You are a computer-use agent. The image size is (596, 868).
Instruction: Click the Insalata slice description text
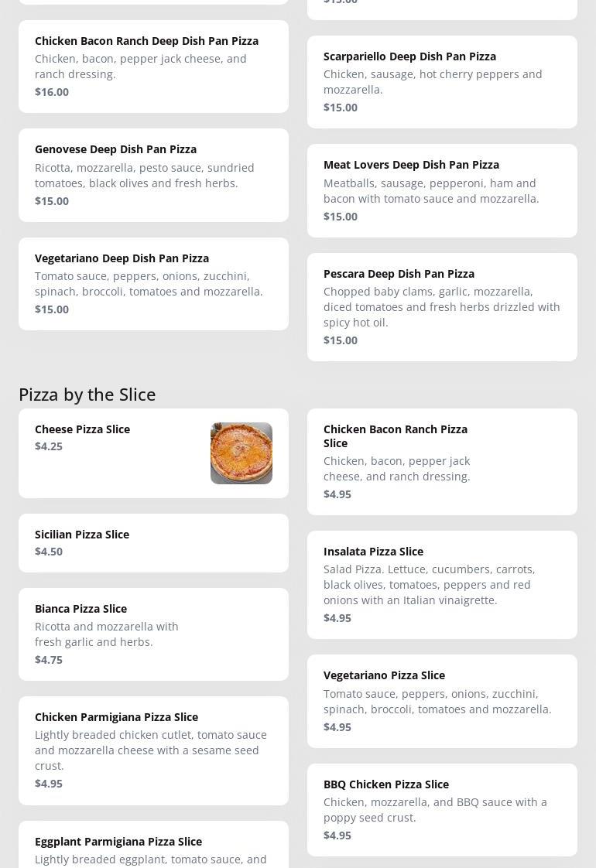pyautogui.click(x=430, y=585)
